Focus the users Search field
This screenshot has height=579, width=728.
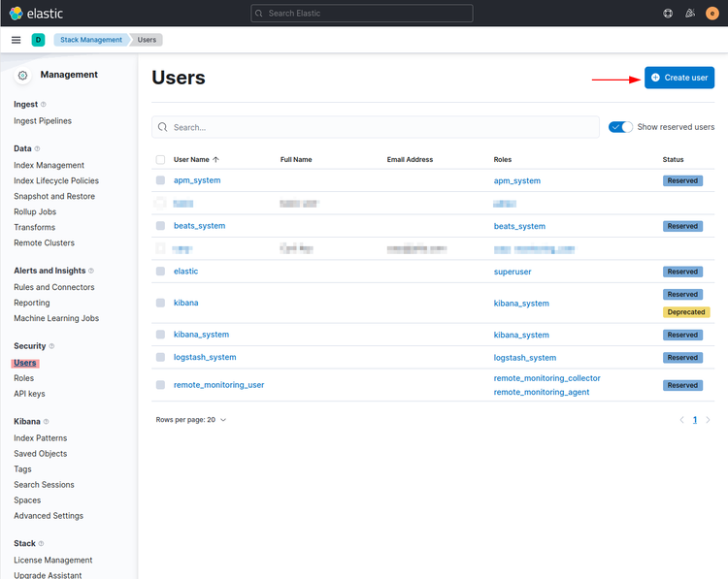pos(375,127)
